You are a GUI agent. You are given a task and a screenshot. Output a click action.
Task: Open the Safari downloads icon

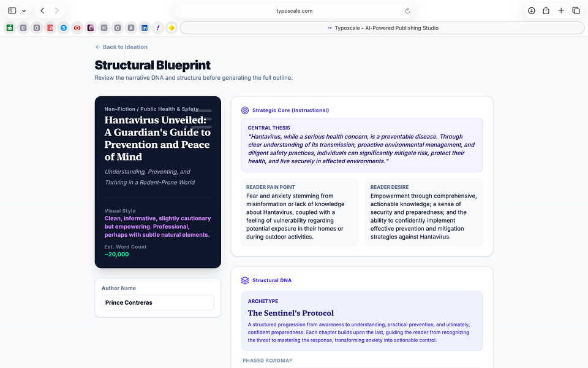point(532,10)
